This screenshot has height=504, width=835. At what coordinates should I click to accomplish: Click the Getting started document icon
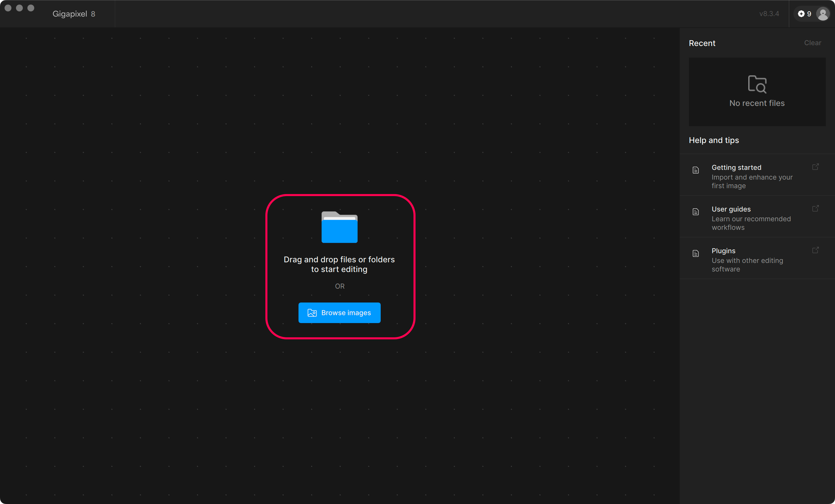tap(696, 170)
